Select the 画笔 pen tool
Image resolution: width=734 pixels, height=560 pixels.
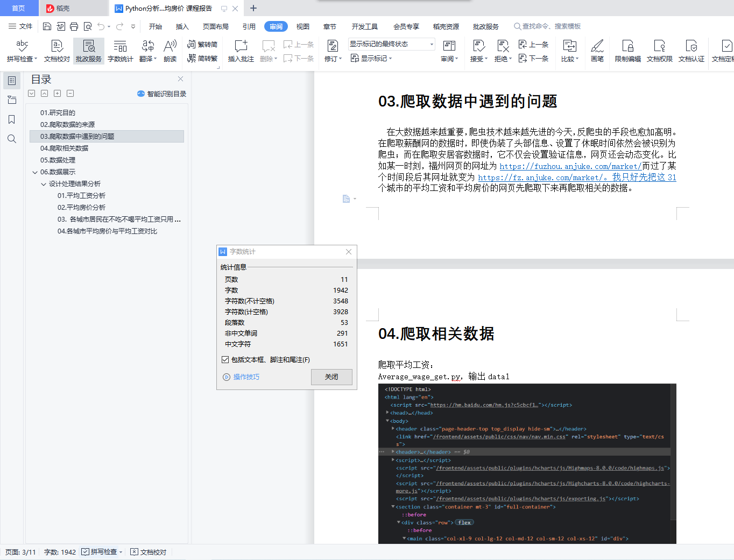[597, 51]
